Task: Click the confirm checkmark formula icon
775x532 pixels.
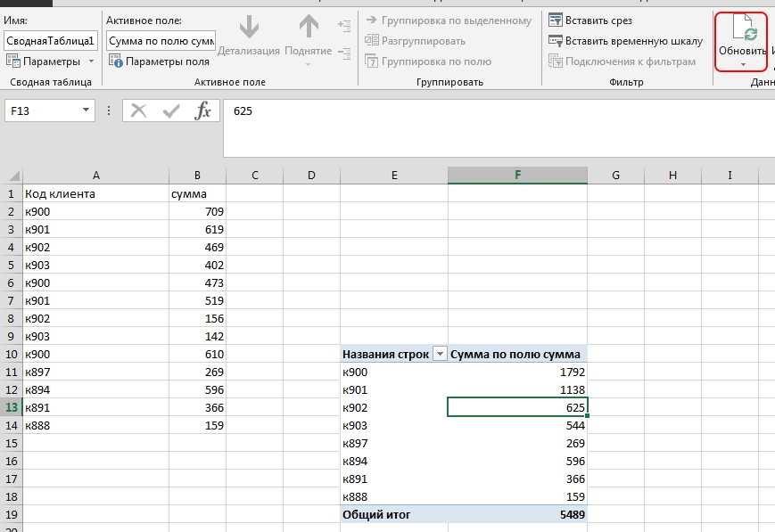Action: click(171, 110)
